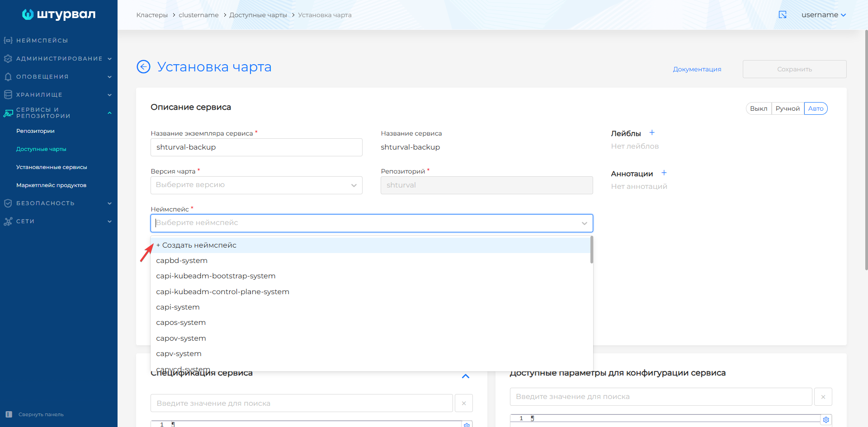Select the Неймспейсы sidebar icon
This screenshot has height=427, width=868.
[x=7, y=40]
